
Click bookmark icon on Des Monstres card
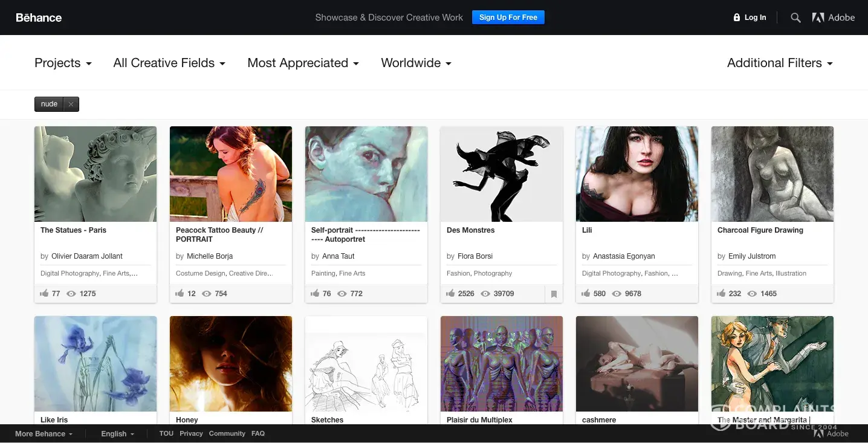[x=553, y=294]
